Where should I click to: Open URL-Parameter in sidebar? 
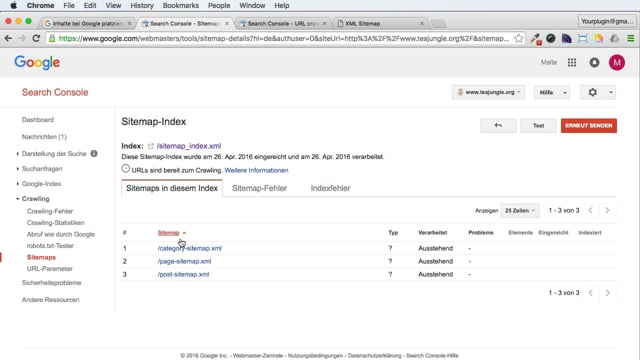pos(49,269)
